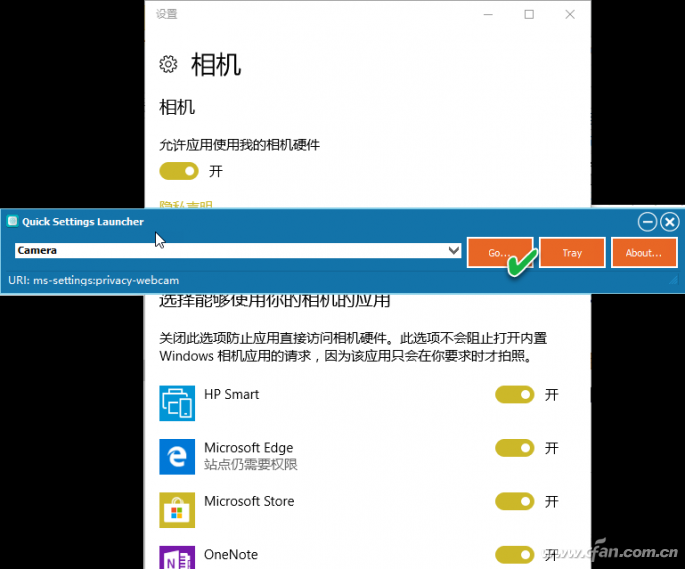Viewport: 685px width, 569px height.
Task: Click the OneNote label
Action: 231,554
